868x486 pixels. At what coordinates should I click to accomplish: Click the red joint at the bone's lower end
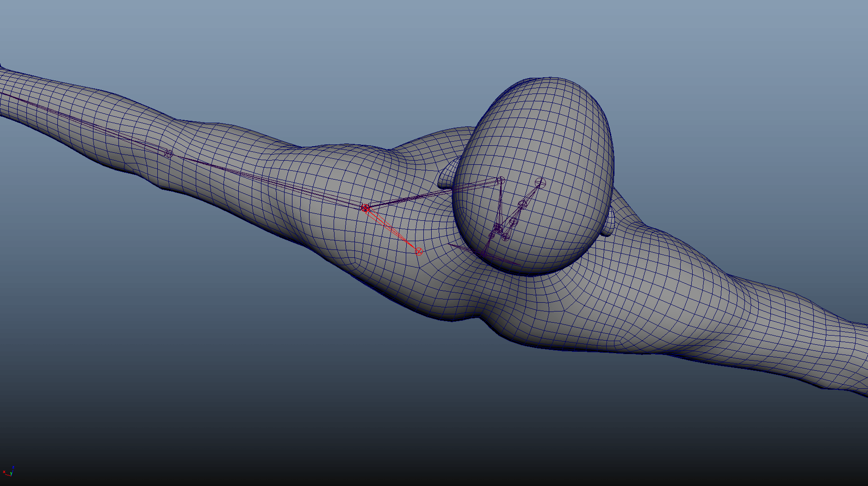coord(419,251)
